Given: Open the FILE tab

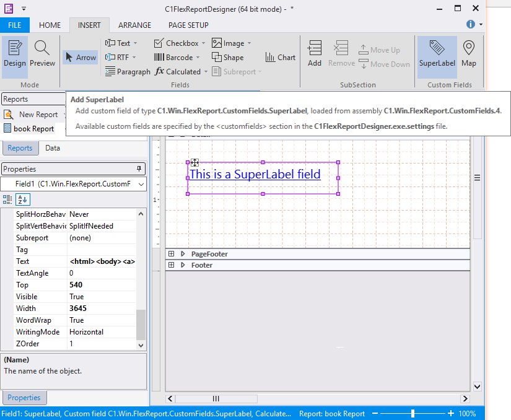Looking at the screenshot, I should click(15, 25).
